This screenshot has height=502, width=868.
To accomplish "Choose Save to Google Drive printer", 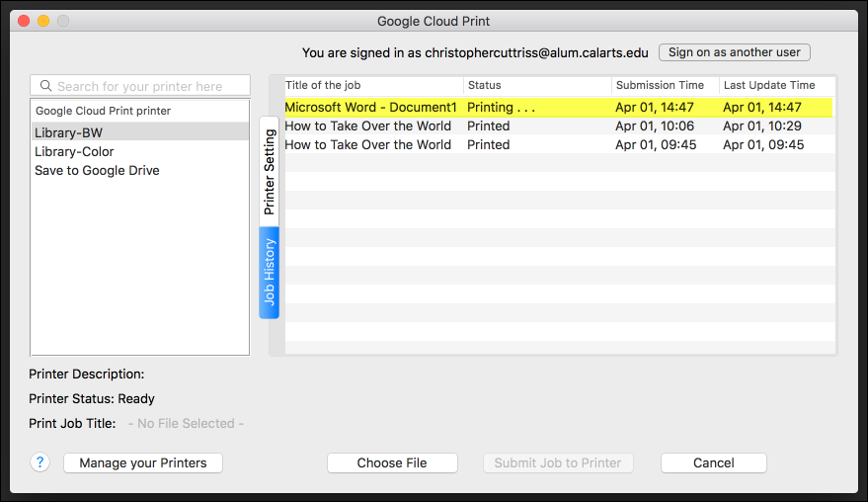I will pyautogui.click(x=139, y=170).
